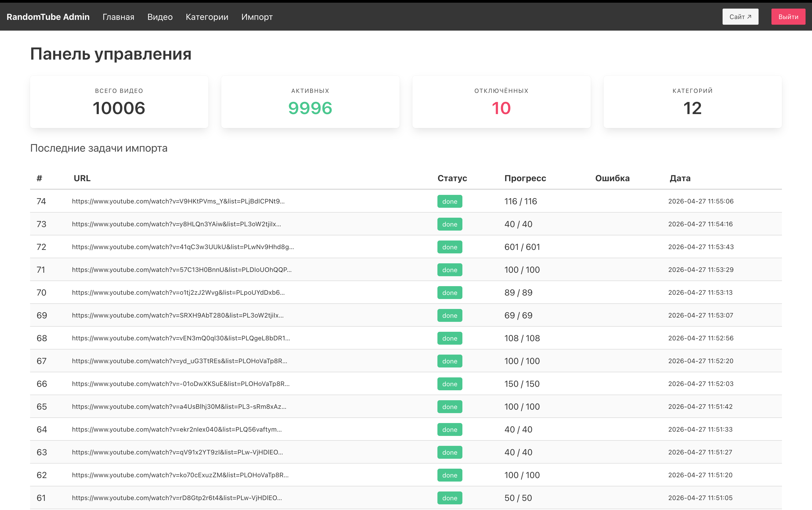Screen dimensions: 812x510
Task: Open the Категории menu item
Action: click(x=207, y=17)
